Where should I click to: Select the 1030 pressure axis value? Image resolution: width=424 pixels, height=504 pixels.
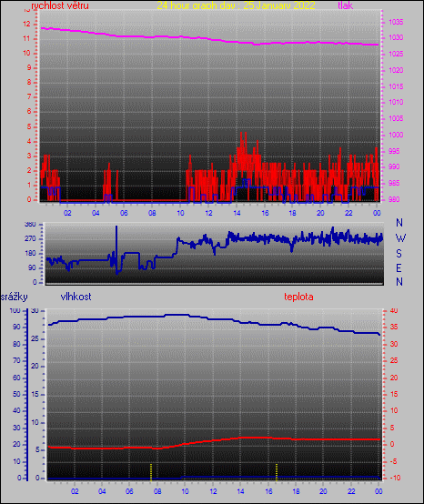click(x=396, y=37)
